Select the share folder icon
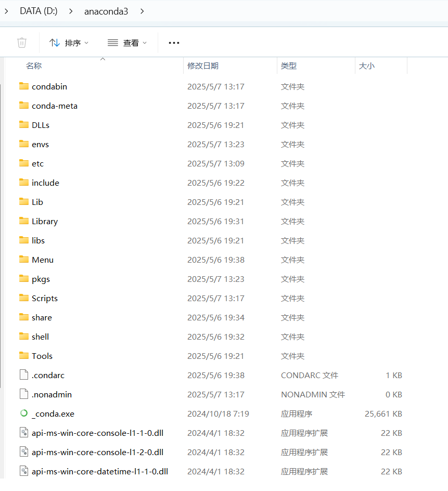This screenshot has height=491, width=448. click(24, 317)
